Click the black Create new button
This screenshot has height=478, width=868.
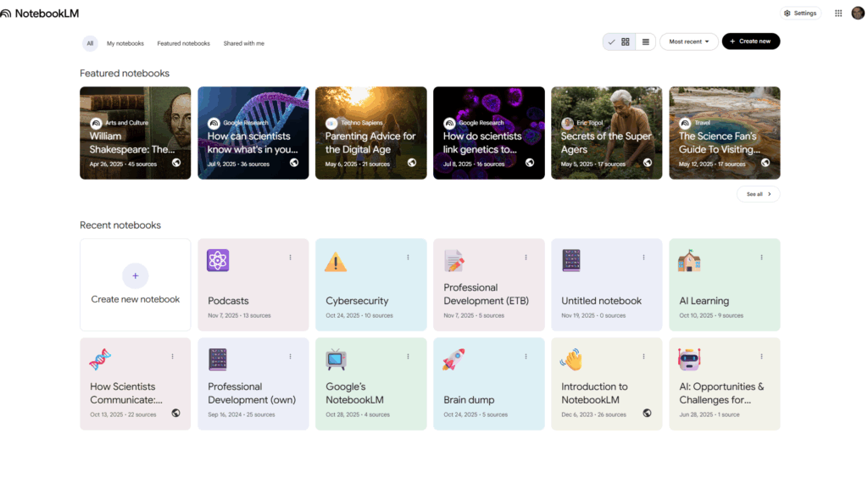(750, 42)
